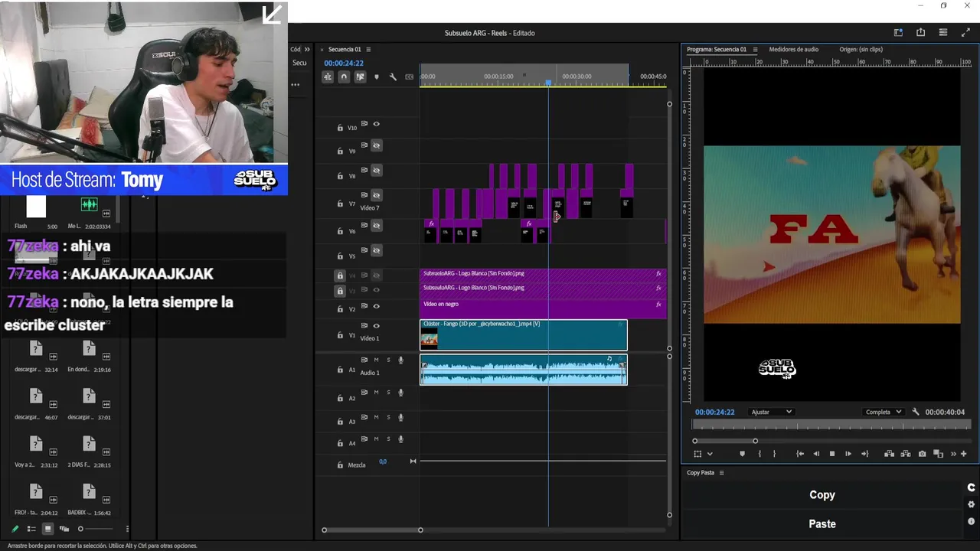This screenshot has width=980, height=551.
Task: Toggle timeline snap magnet button
Action: tap(344, 77)
